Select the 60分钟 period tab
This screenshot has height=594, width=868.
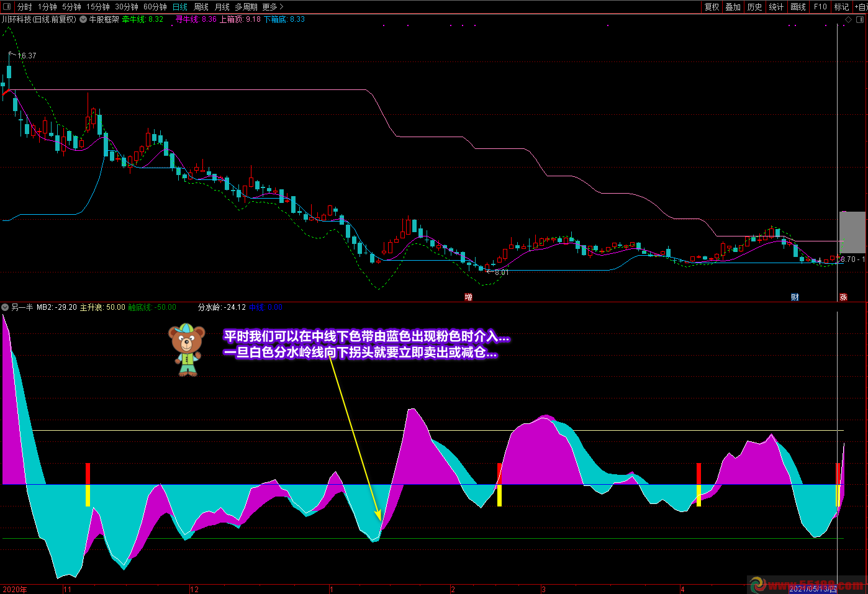point(155,7)
